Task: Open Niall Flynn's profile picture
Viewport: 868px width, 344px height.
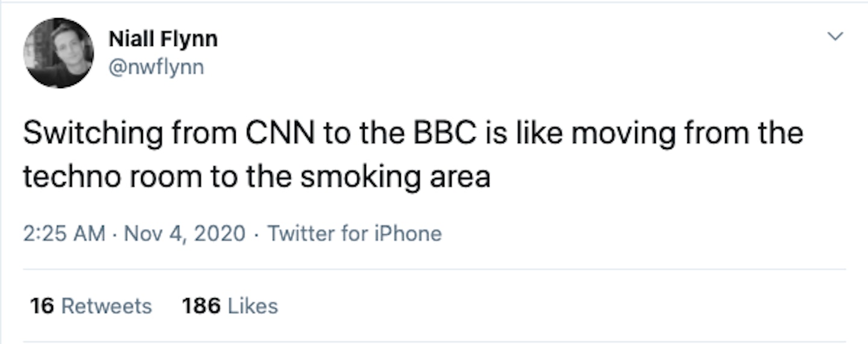Action: 58,54
